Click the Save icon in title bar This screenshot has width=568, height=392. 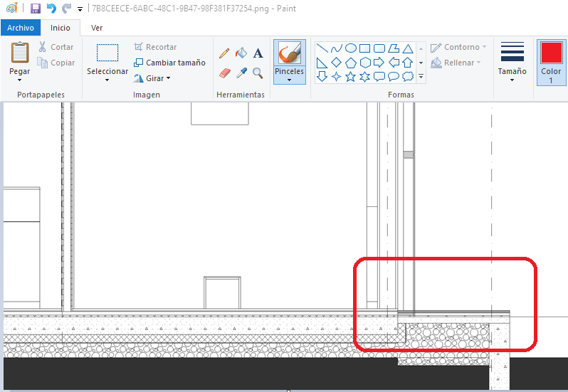tap(35, 9)
